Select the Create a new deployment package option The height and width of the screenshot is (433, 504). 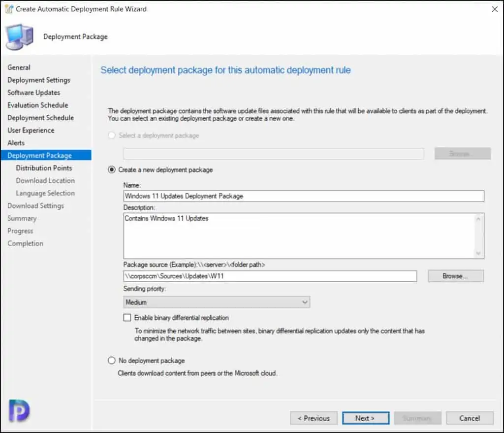pyautogui.click(x=112, y=170)
